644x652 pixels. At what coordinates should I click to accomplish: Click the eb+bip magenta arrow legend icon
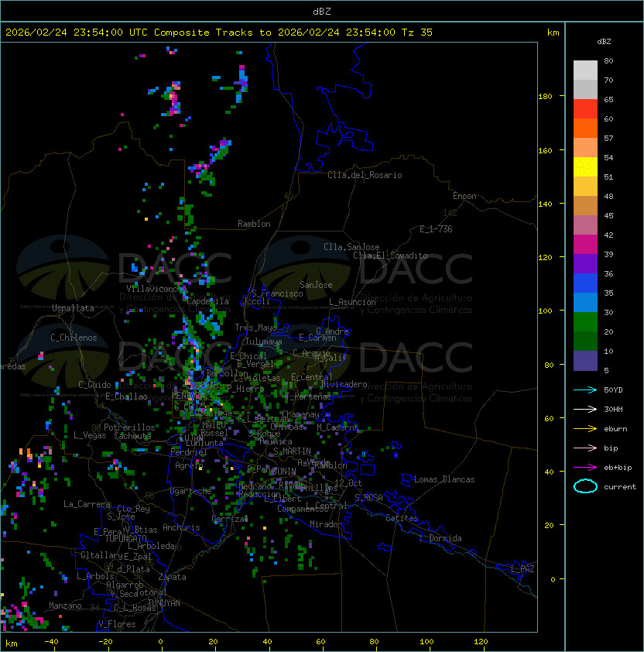coord(585,468)
